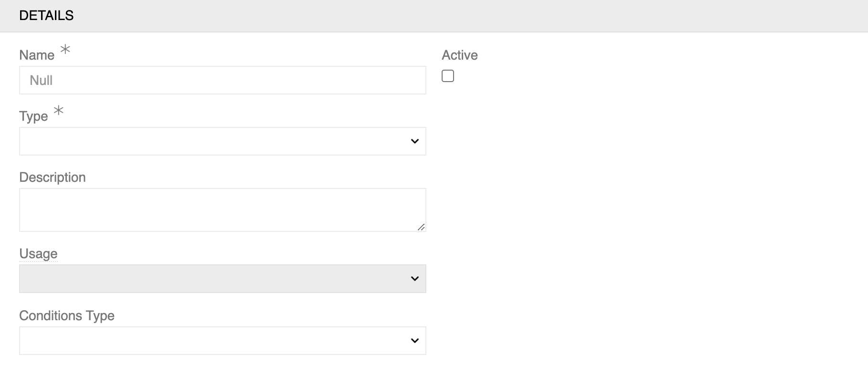The image size is (868, 376).
Task: Click the Description label
Action: [x=53, y=177]
